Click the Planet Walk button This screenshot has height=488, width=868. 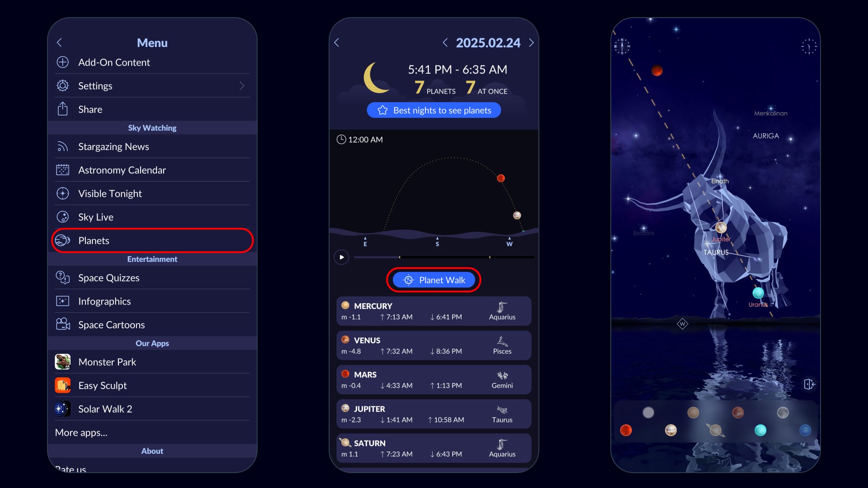(434, 279)
